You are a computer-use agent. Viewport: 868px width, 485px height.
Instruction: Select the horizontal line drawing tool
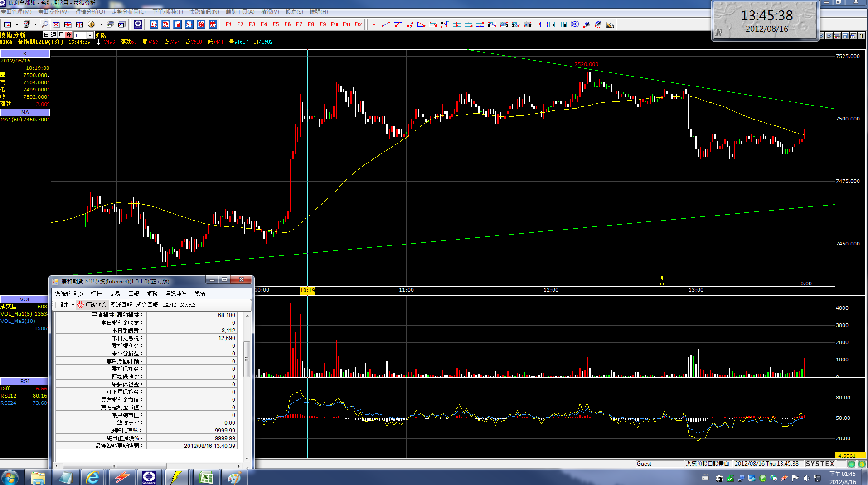[374, 24]
